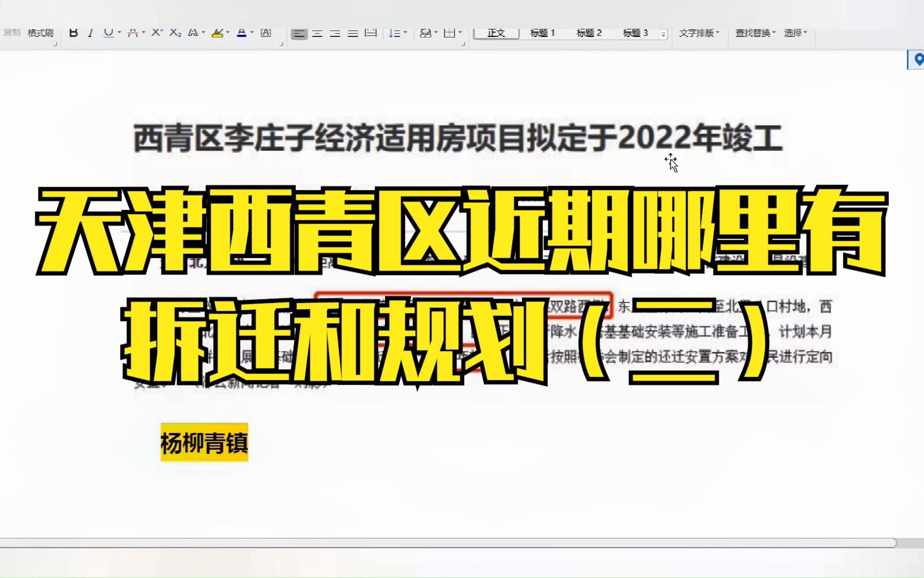The image size is (924, 578).
Task: Expand text effects dropdown arrow
Action: pyautogui.click(x=204, y=33)
